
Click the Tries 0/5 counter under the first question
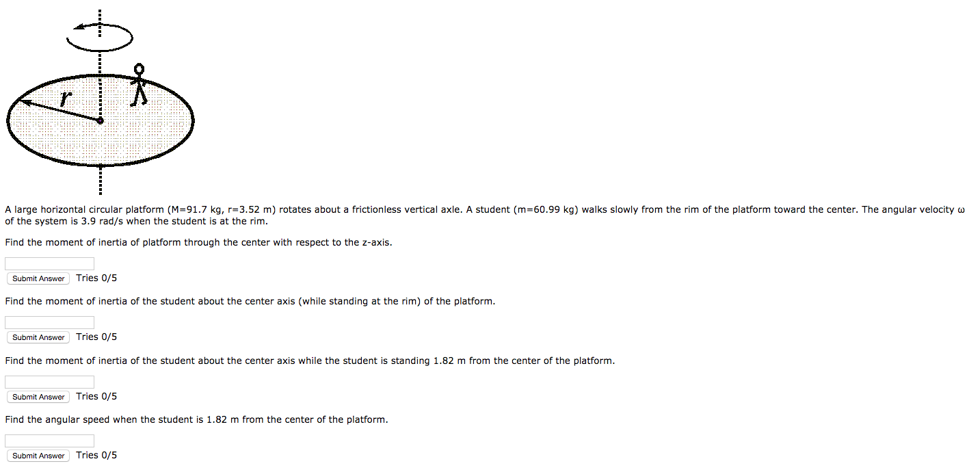coord(96,278)
